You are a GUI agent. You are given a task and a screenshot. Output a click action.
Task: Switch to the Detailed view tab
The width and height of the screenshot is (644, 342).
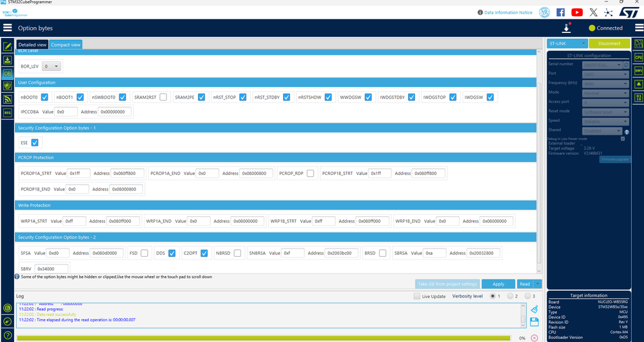click(32, 45)
